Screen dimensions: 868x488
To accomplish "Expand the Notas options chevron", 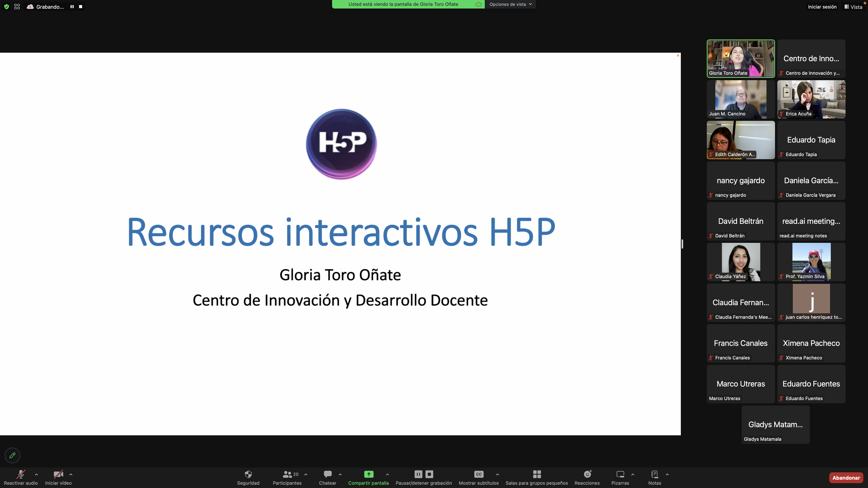I will pos(667,474).
